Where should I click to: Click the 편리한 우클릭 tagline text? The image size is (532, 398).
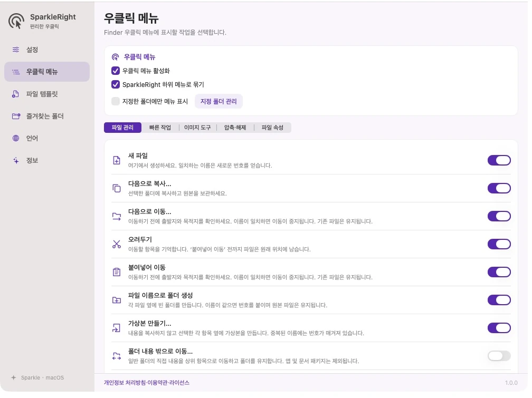tap(44, 26)
